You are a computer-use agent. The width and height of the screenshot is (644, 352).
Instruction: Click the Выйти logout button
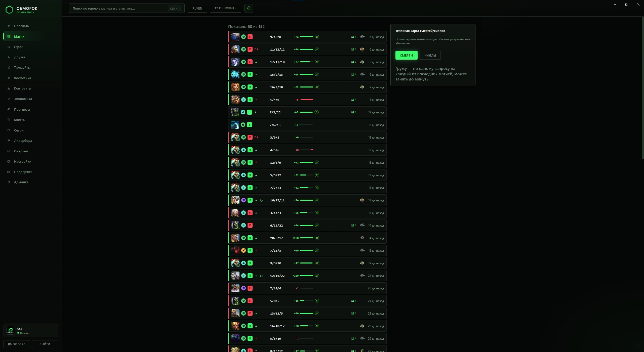pyautogui.click(x=45, y=344)
